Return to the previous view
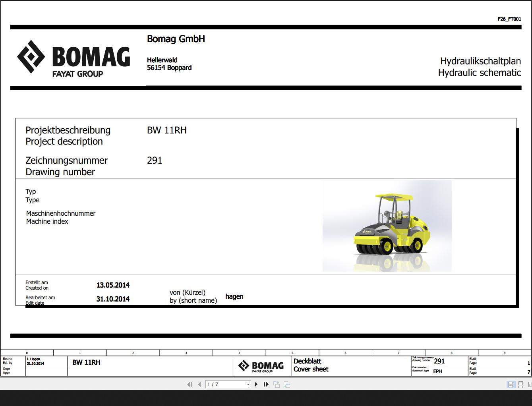The height and width of the screenshot is (406, 532). (x=276, y=384)
